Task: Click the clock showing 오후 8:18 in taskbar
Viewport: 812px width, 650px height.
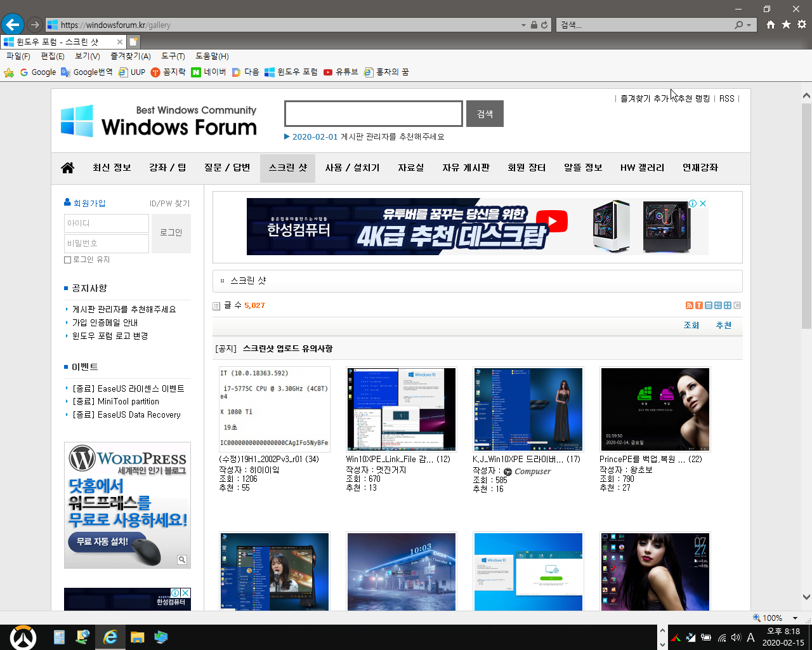Action: click(783, 632)
